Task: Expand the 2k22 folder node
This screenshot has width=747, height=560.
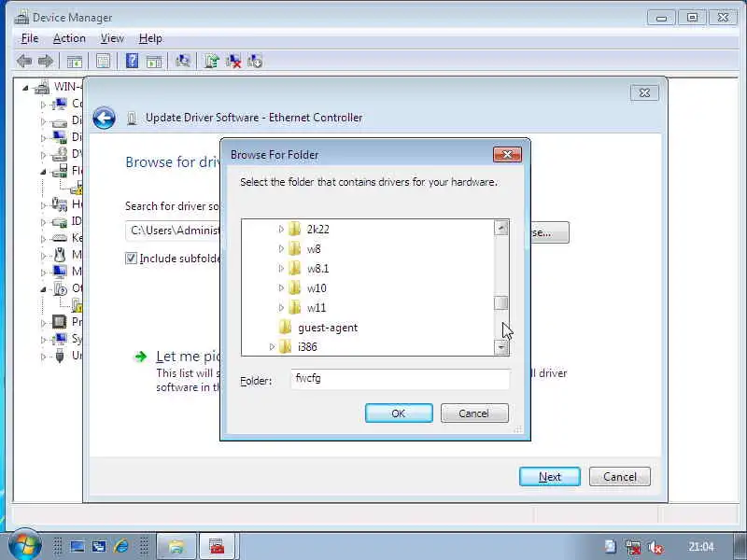Action: [x=281, y=229]
